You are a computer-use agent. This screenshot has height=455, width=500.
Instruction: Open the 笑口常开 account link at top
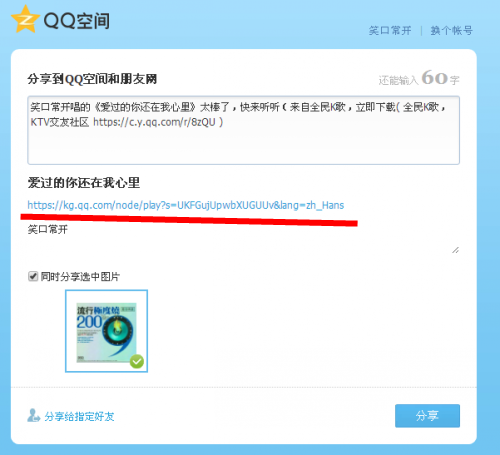pos(390,31)
